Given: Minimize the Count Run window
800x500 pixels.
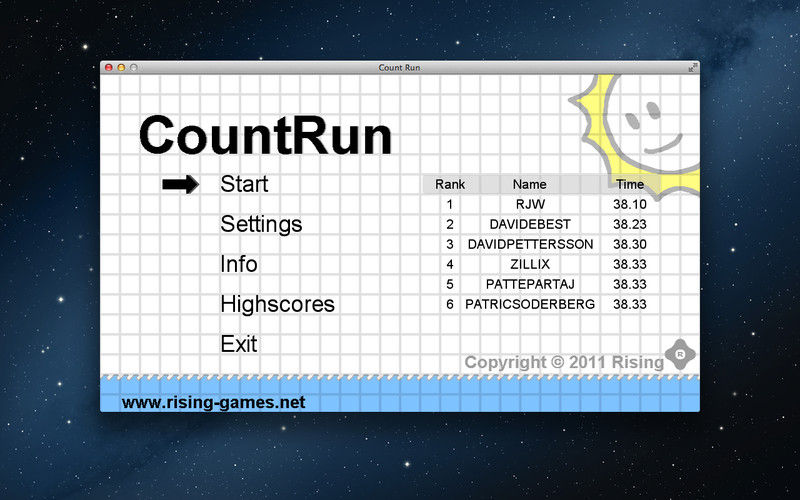Looking at the screenshot, I should (x=121, y=67).
